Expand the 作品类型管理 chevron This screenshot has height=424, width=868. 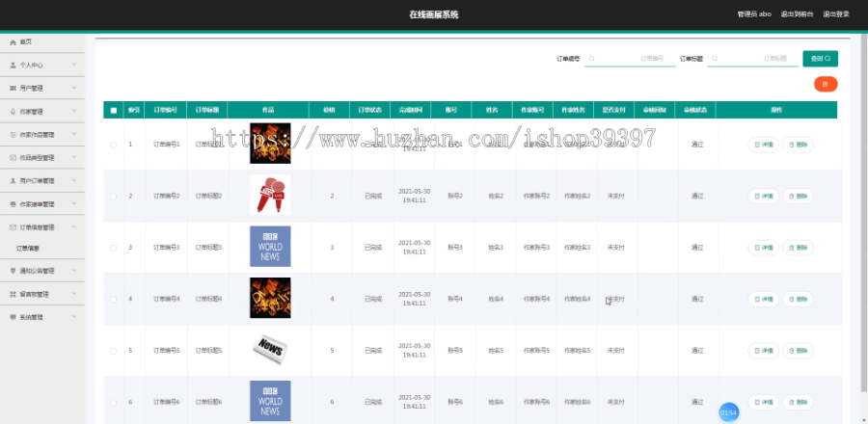pos(74,157)
